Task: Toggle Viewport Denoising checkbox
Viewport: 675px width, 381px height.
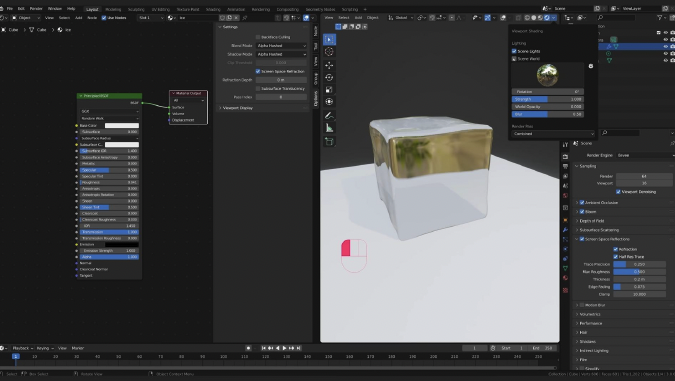Action: (618, 192)
